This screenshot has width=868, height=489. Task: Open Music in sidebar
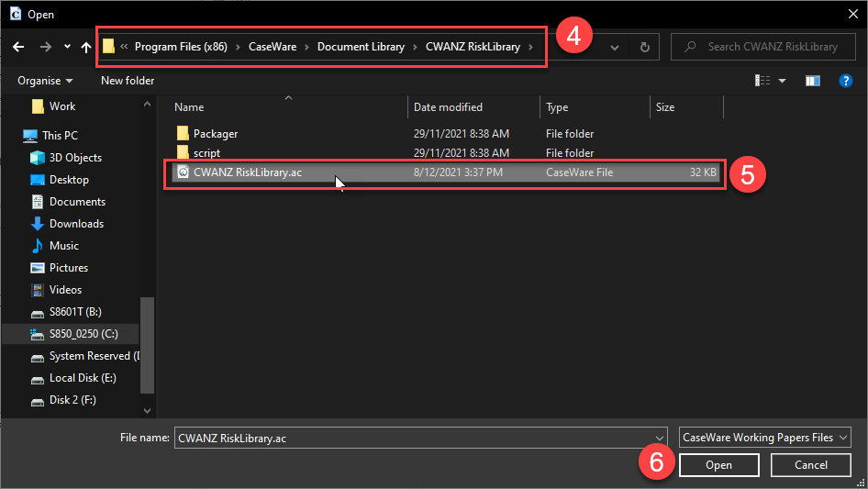(54, 246)
